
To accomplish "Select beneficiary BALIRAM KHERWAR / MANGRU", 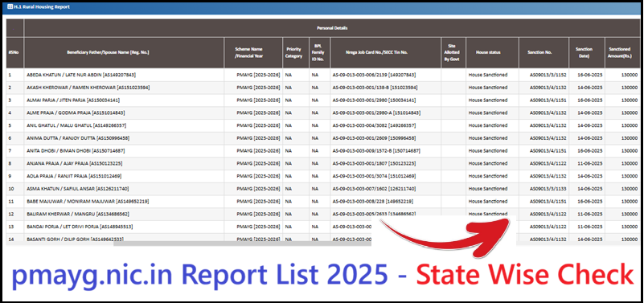I will [78, 214].
